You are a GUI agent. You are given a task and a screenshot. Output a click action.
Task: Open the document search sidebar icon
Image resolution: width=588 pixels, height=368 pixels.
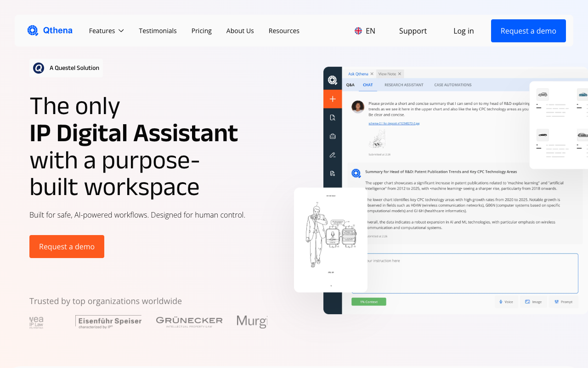333,118
